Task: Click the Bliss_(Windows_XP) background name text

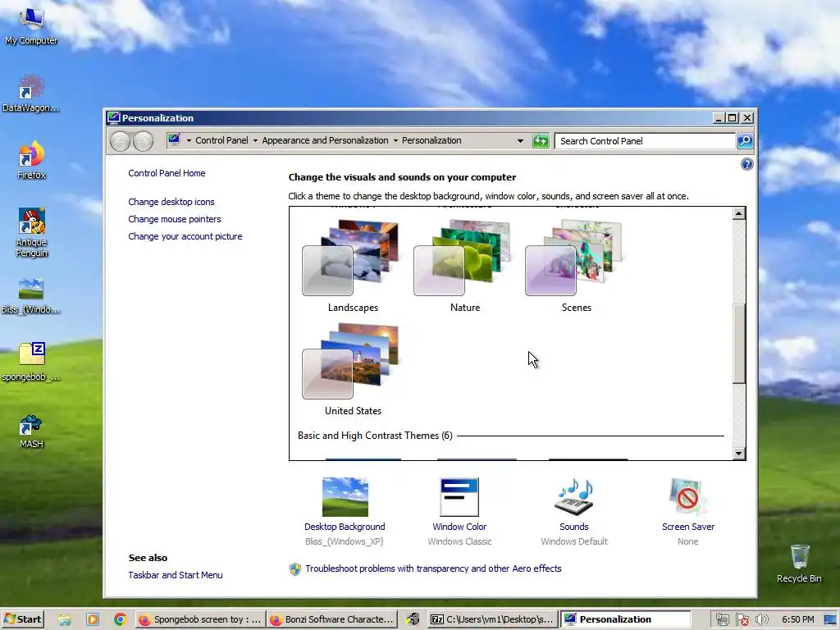Action: tap(345, 541)
